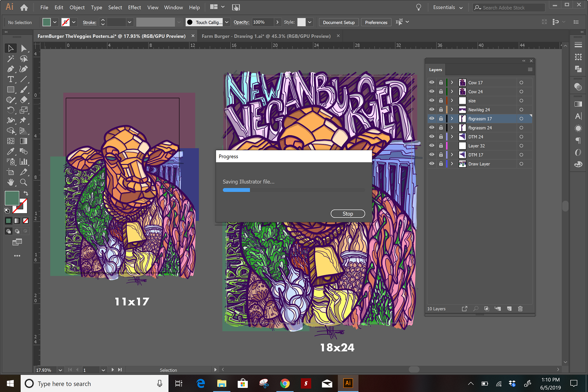
Task: Open Preferences button
Action: click(376, 22)
